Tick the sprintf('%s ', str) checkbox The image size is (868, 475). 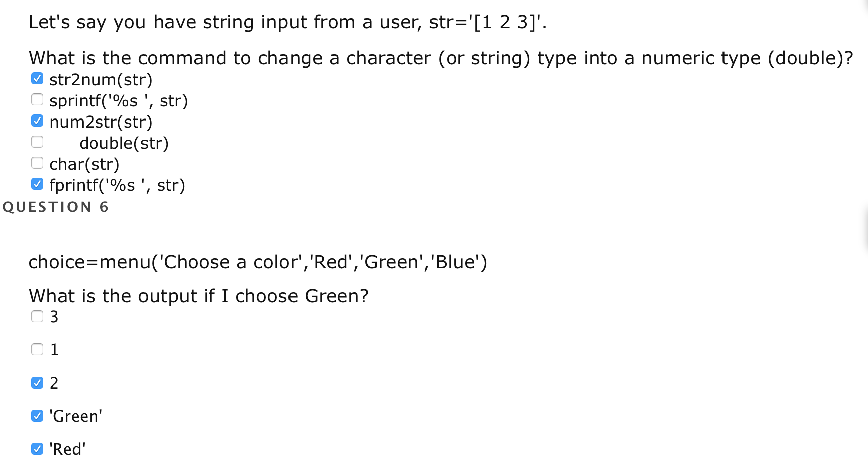(x=37, y=100)
